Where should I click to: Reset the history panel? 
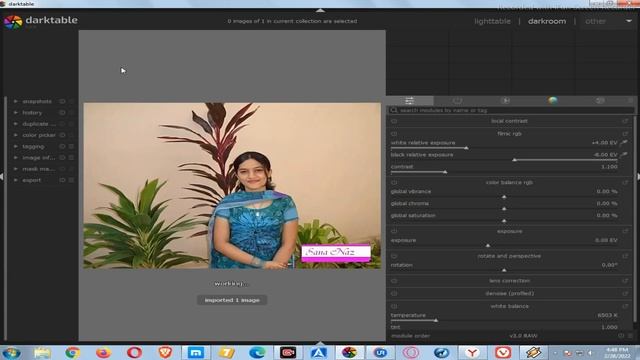pos(62,113)
